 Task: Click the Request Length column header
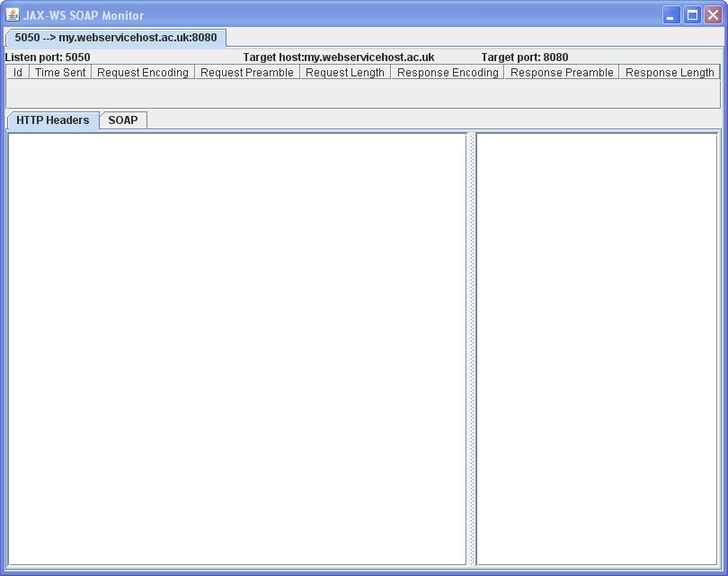pos(345,73)
